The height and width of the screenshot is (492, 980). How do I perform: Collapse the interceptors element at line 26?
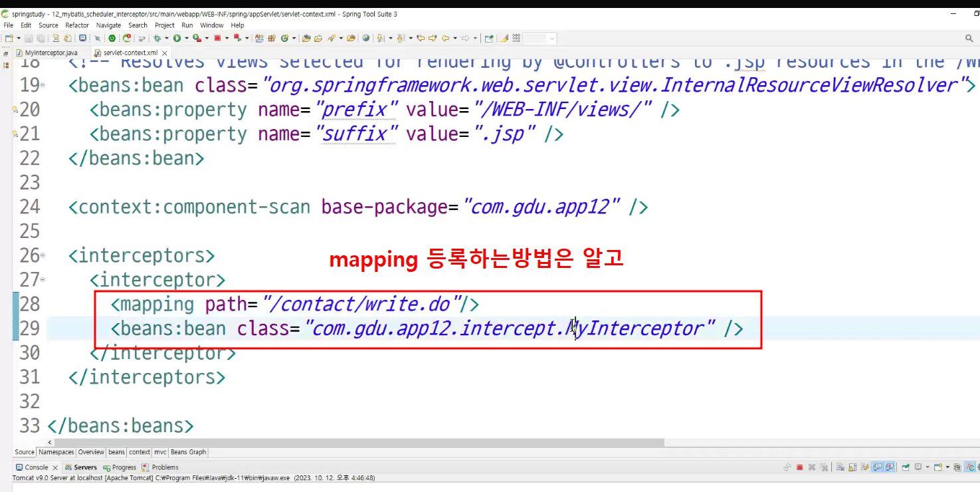click(43, 255)
